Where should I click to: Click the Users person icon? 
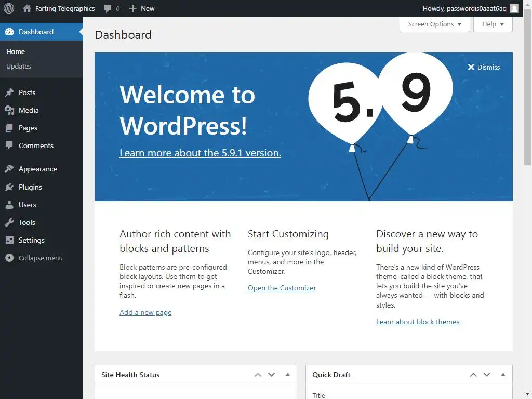click(x=9, y=205)
